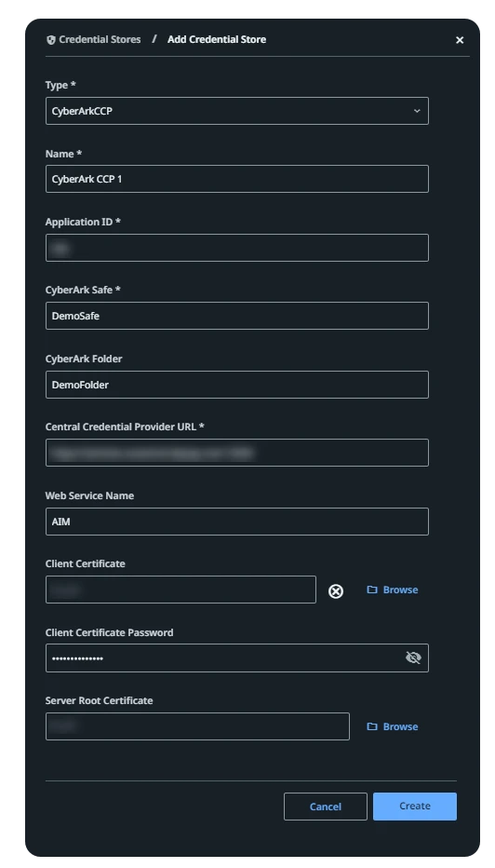
Task: Click the folder icon beside Client Certificate Browse
Action: pos(372,590)
